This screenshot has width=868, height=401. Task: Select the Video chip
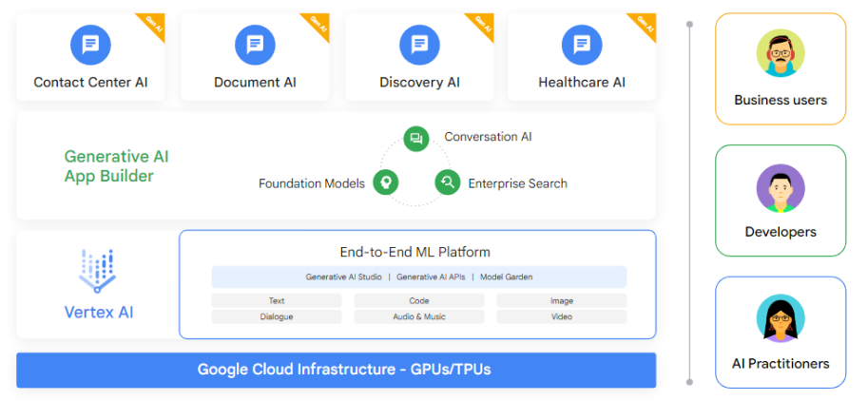(x=561, y=316)
